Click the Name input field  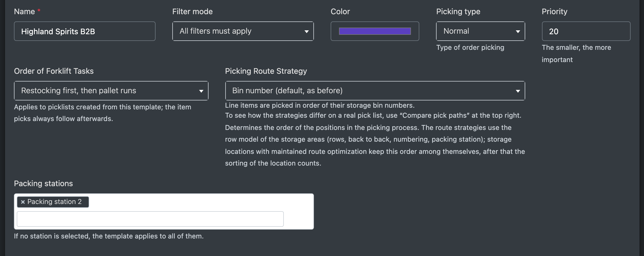click(x=85, y=31)
